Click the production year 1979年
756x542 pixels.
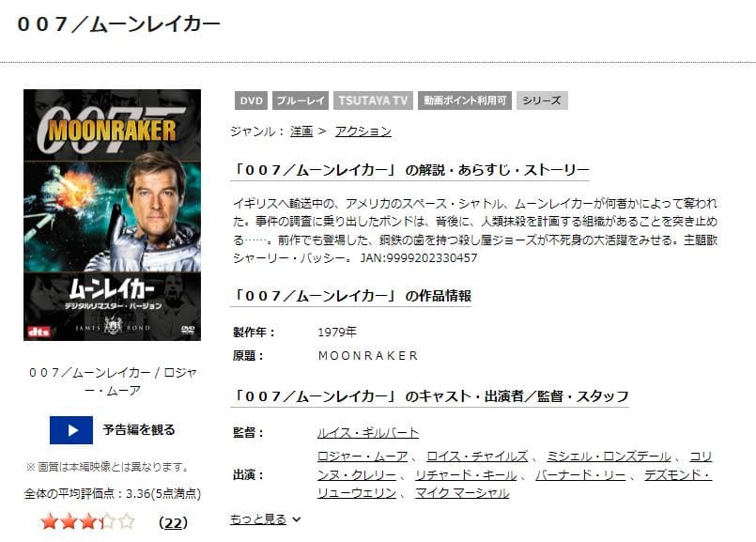tap(337, 332)
